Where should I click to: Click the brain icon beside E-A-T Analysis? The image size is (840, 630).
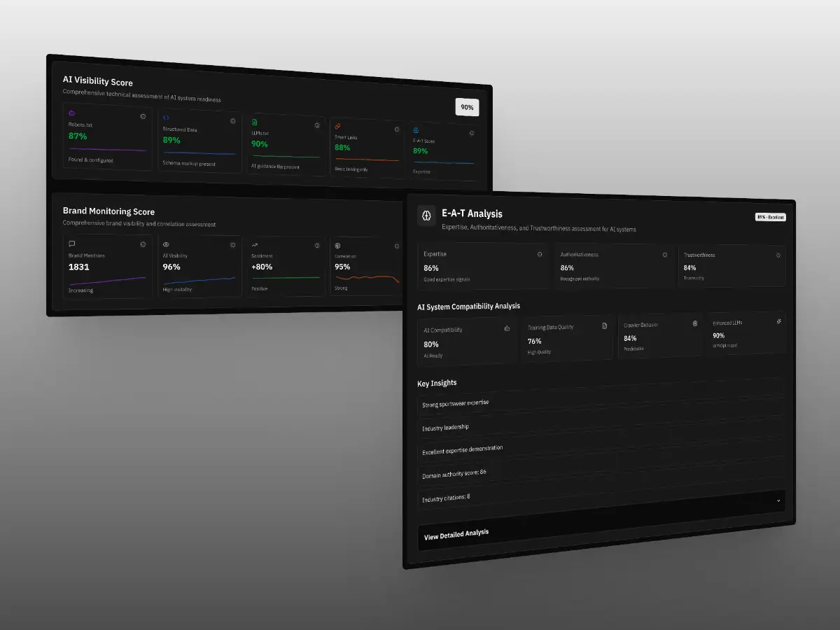427,216
